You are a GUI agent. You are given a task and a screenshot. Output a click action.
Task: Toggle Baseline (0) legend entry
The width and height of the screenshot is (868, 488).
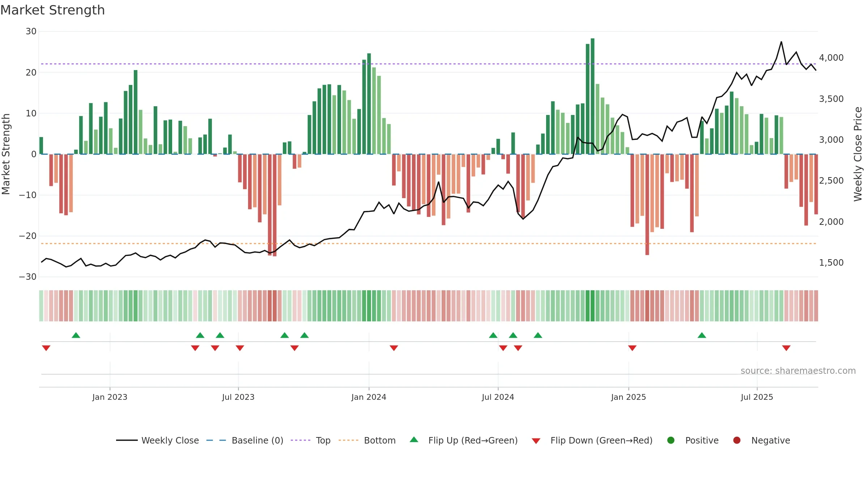pos(245,440)
